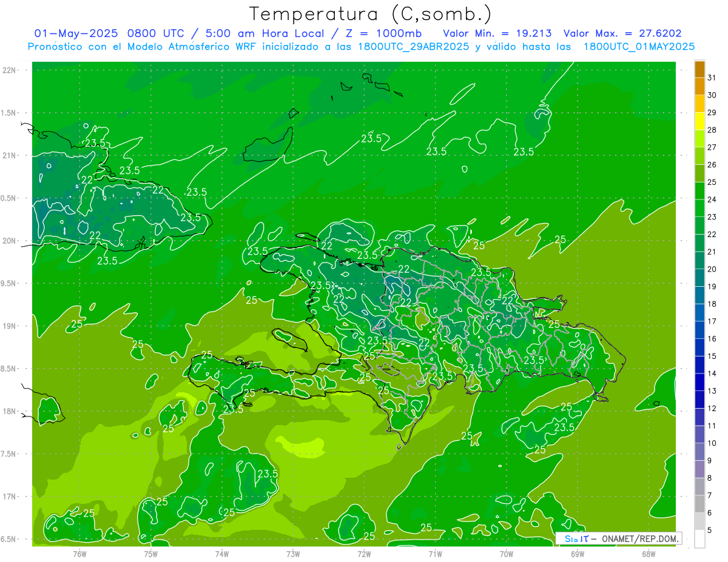Click the legend value '20'
728x562 pixels.
pyautogui.click(x=712, y=269)
